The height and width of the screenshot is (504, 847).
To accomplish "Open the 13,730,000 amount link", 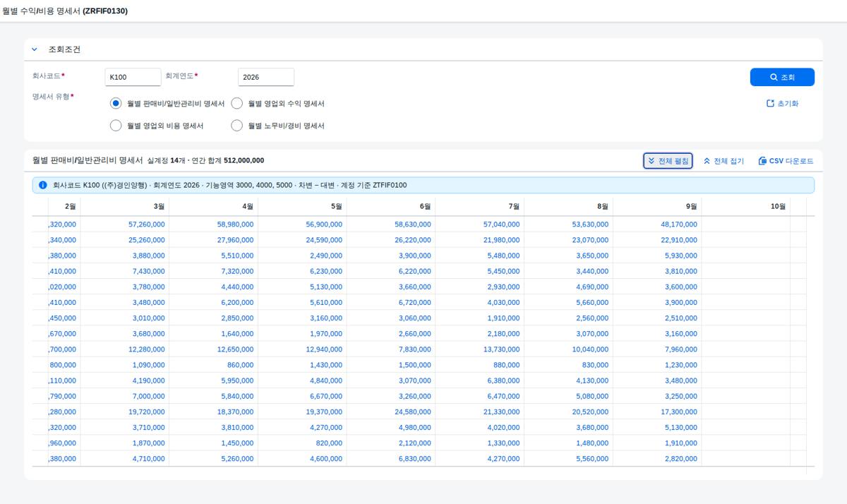I will 501,349.
